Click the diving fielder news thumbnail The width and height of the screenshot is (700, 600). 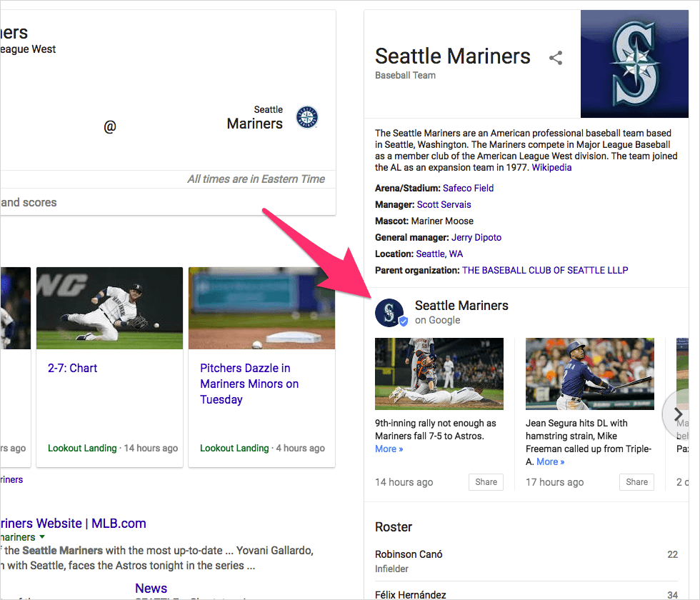(109, 308)
